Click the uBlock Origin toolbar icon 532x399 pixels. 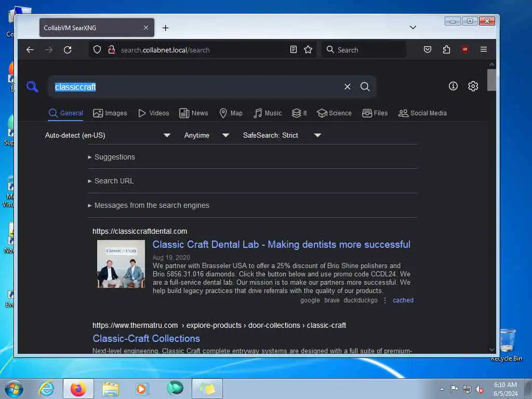tap(465, 49)
